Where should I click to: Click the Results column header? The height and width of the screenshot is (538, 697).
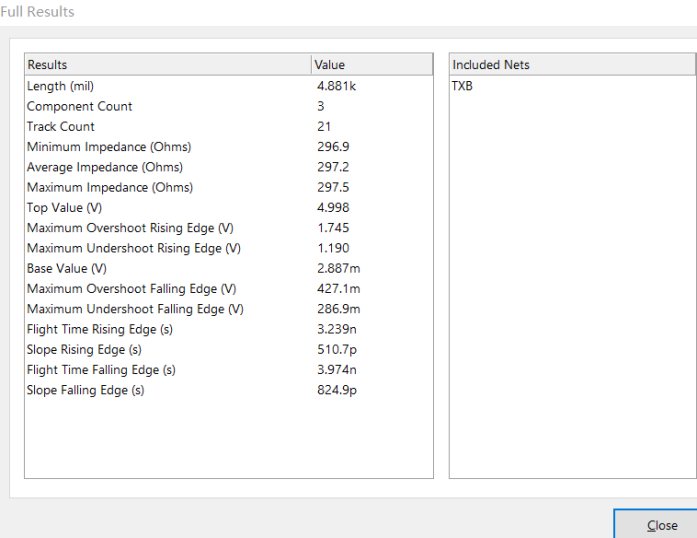(x=168, y=64)
